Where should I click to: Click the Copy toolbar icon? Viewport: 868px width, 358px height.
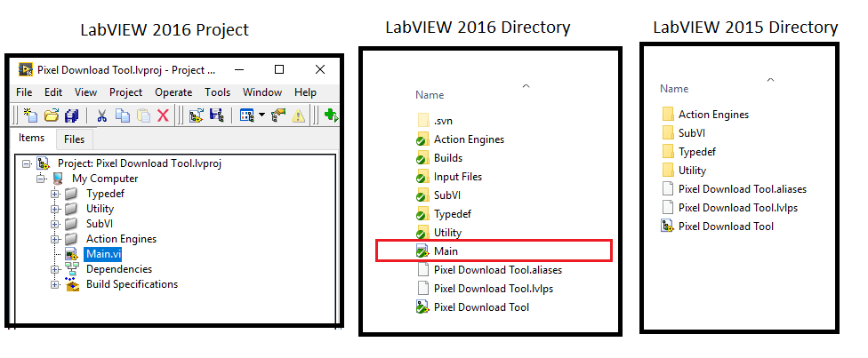pos(122,115)
